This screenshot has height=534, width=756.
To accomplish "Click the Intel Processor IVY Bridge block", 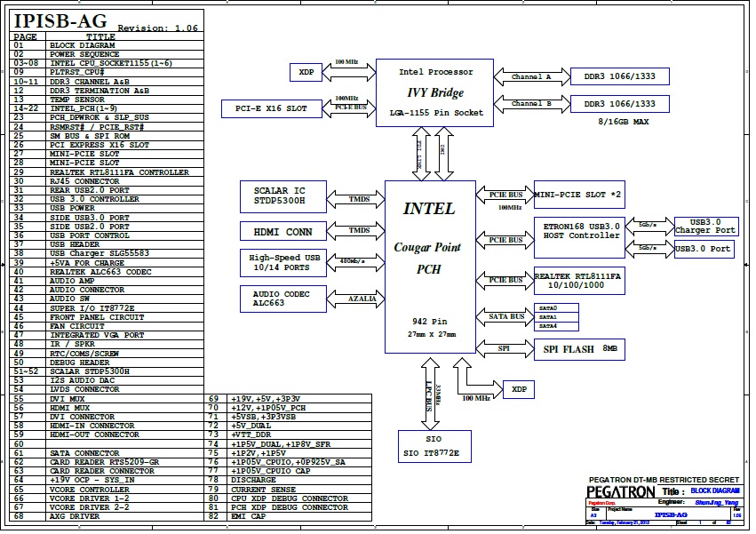I will click(435, 93).
